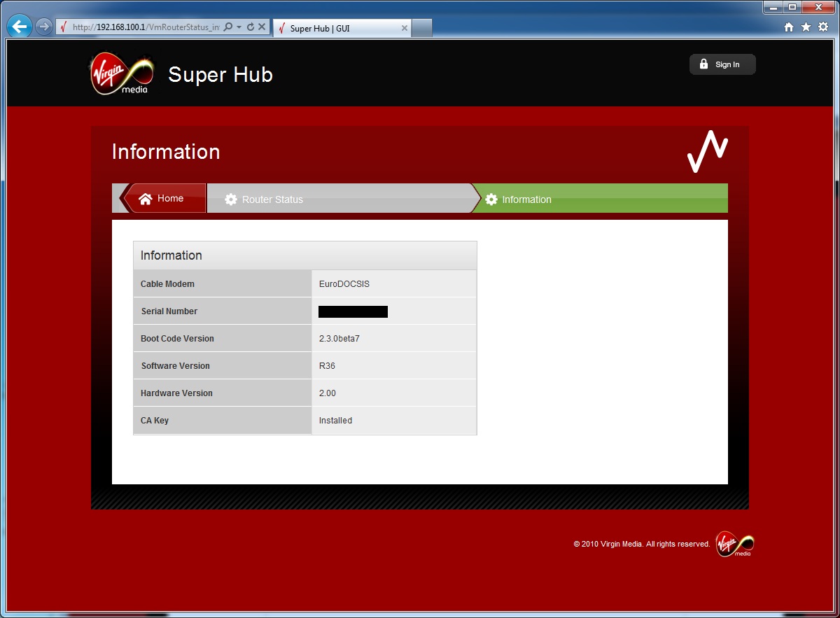Minimize the browser window
The width and height of the screenshot is (840, 618).
[773, 7]
